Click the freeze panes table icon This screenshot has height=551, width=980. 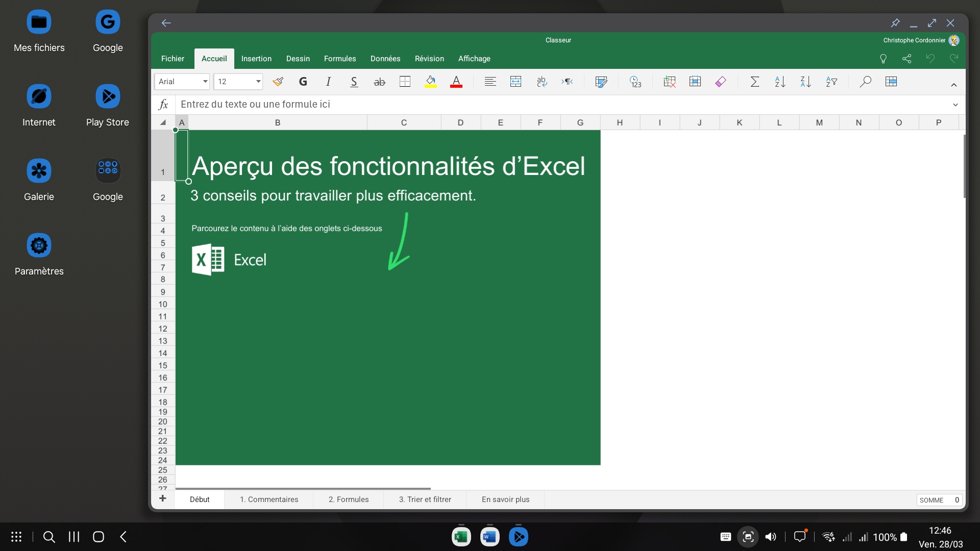pyautogui.click(x=891, y=82)
